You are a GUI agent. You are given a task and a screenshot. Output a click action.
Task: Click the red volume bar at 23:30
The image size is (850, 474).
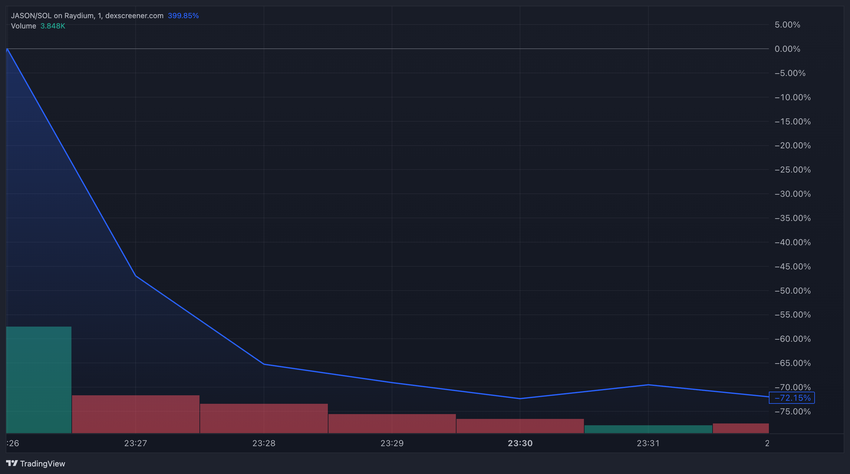(x=520, y=426)
